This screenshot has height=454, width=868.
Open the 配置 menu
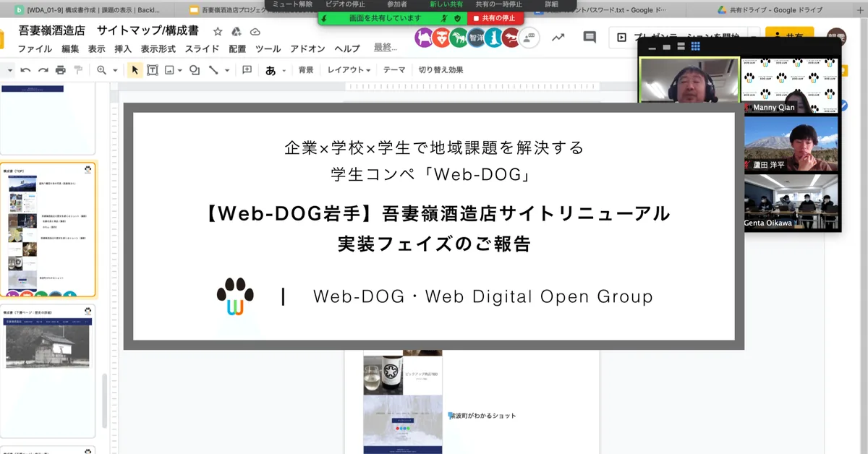pyautogui.click(x=237, y=48)
